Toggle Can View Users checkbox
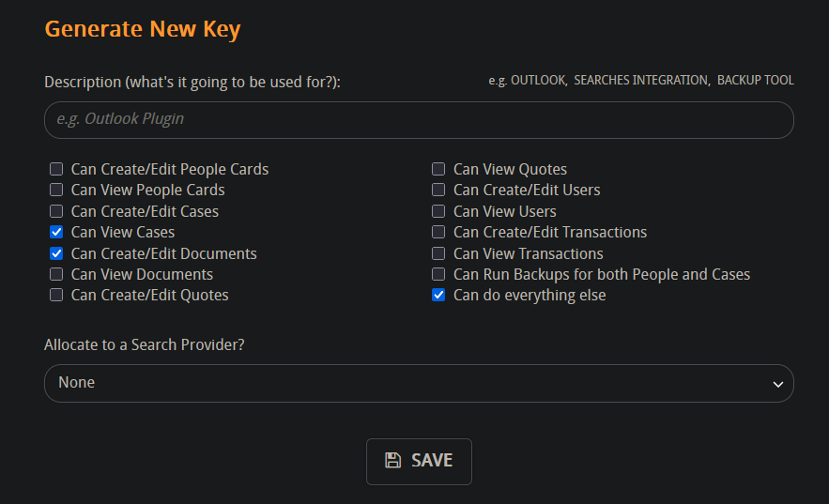 click(438, 211)
